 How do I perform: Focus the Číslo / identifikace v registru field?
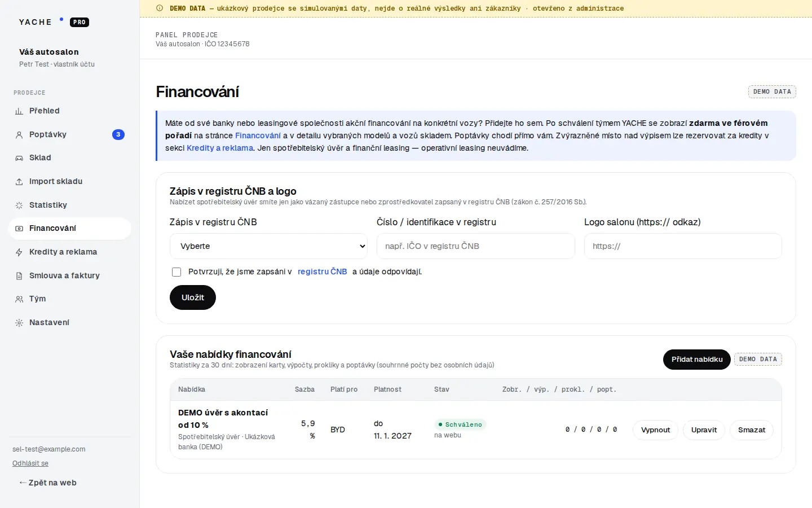click(x=476, y=246)
